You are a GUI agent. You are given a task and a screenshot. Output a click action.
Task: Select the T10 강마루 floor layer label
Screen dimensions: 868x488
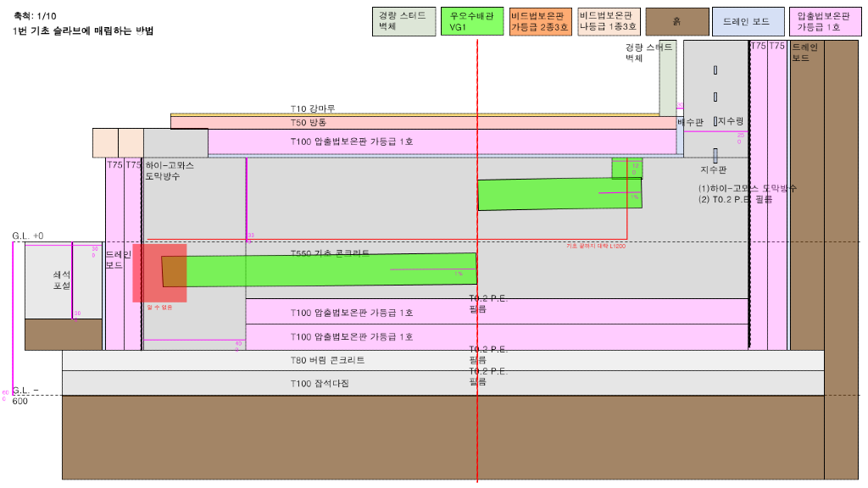click(313, 108)
